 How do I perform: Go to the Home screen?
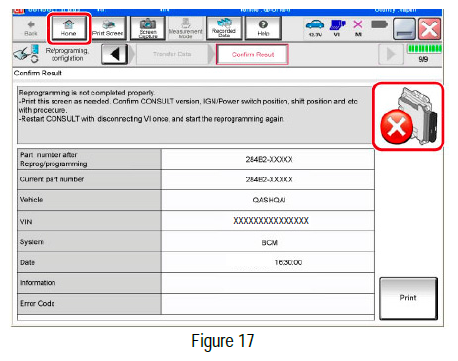pos(68,29)
